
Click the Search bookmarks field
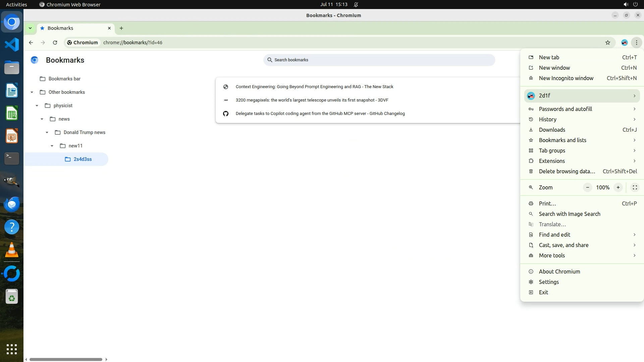click(x=379, y=60)
